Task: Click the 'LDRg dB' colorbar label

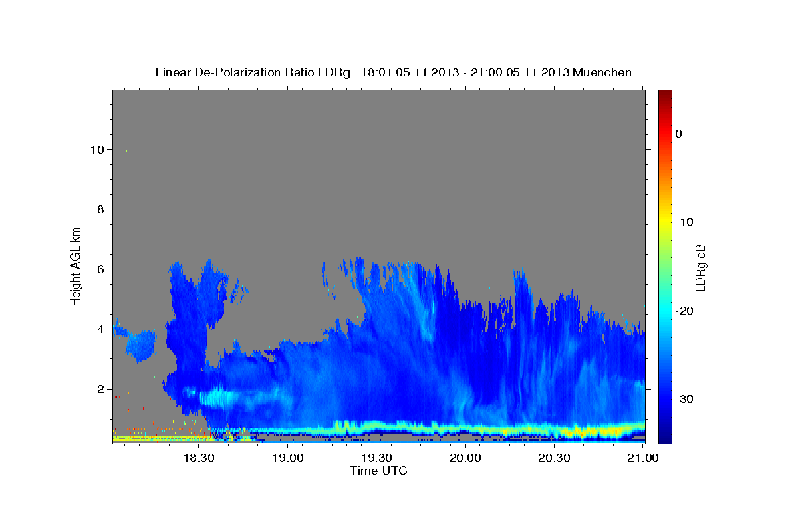Action: [700, 267]
